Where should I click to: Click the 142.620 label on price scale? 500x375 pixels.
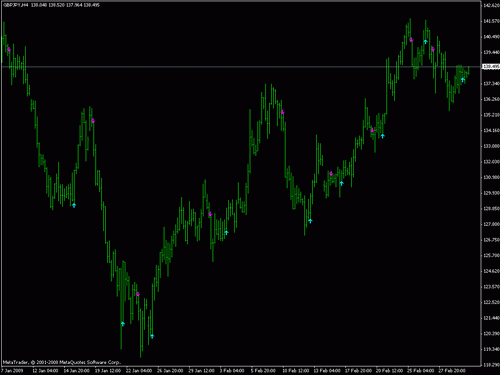[x=491, y=5]
